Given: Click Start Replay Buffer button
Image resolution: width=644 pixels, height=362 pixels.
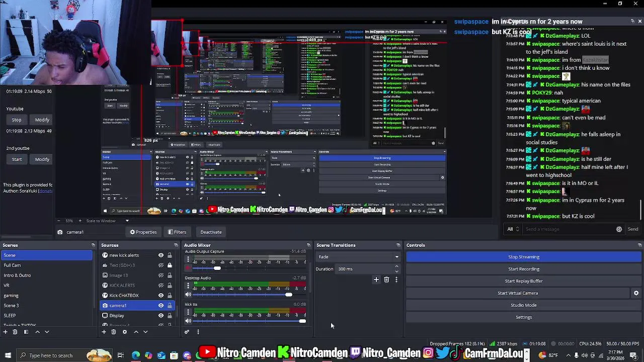Looking at the screenshot, I should 524,281.
